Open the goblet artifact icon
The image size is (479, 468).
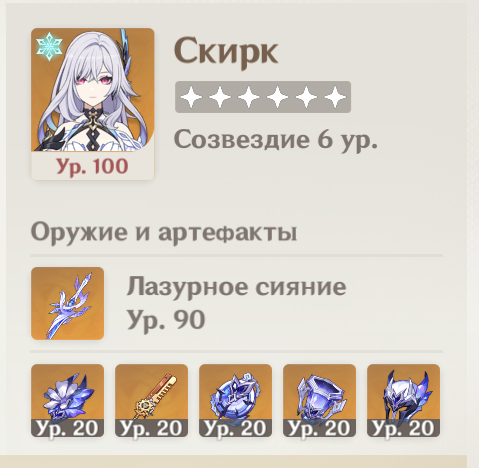pos(319,400)
